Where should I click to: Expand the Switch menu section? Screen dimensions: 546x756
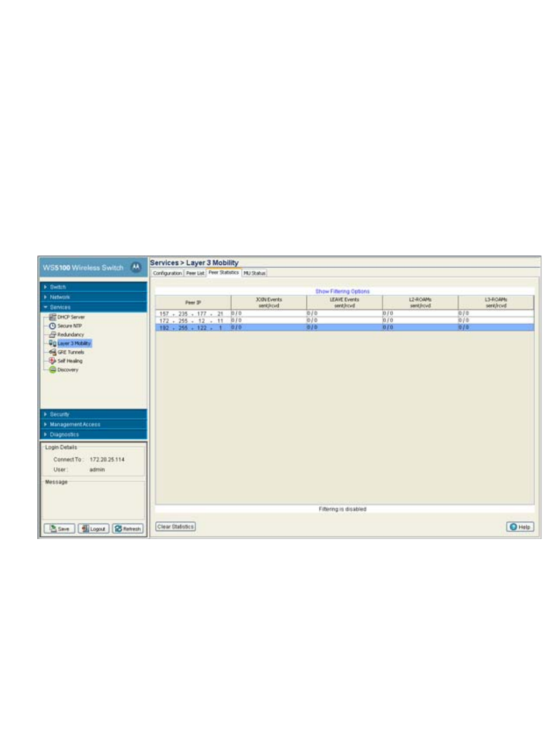[93, 287]
